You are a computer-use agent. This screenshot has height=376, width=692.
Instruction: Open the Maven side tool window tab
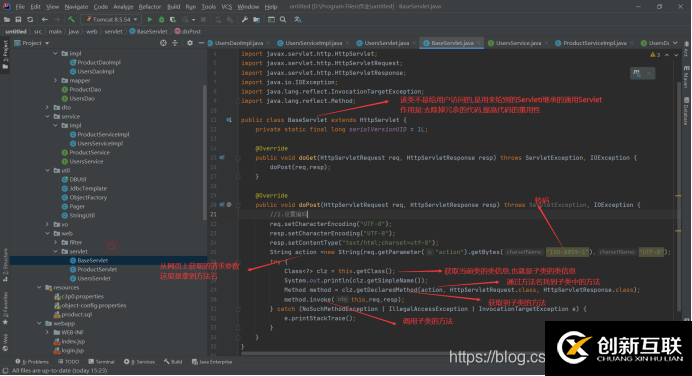coord(686,77)
